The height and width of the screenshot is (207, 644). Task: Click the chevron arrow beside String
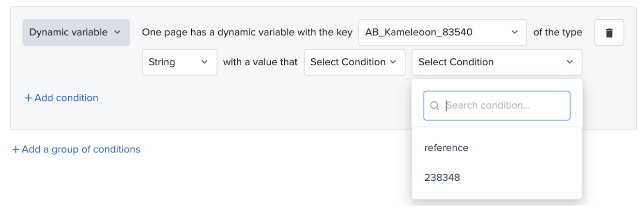pos(204,62)
